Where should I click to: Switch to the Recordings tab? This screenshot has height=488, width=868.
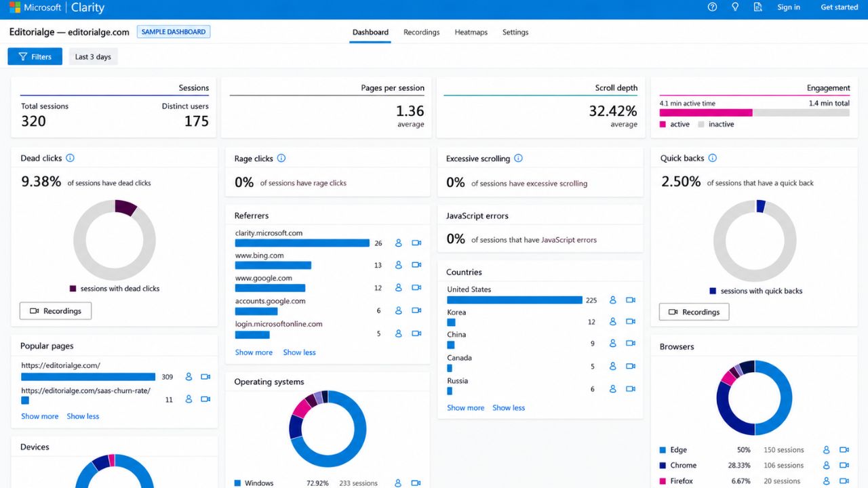[421, 32]
